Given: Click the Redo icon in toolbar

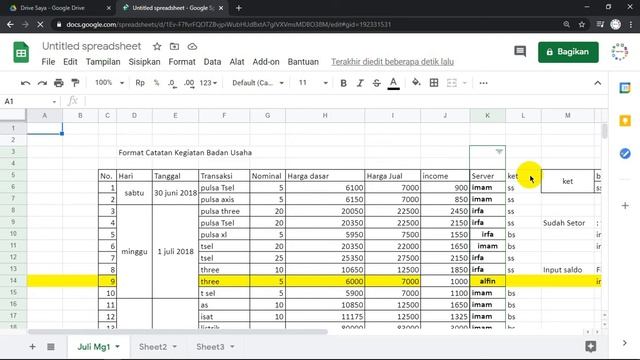Looking at the screenshot, I should pos(42,83).
